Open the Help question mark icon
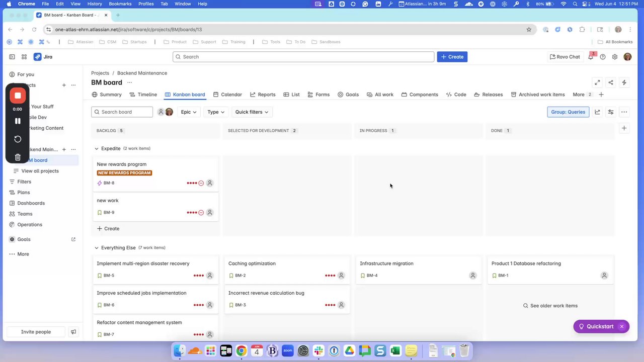The image size is (644, 362). point(603,57)
